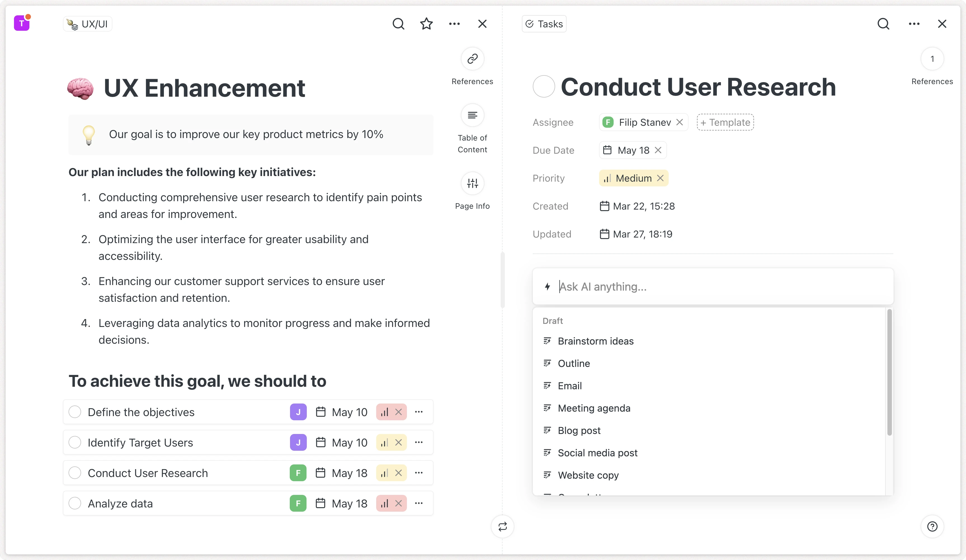Open the Table of Content panel
966x560 pixels.
(472, 115)
